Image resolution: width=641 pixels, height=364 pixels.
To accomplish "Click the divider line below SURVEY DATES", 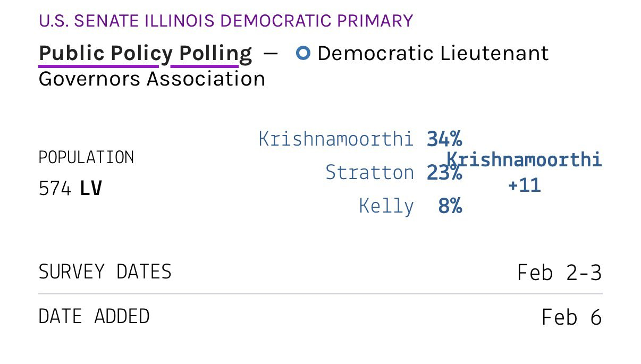I will pyautogui.click(x=320, y=293).
